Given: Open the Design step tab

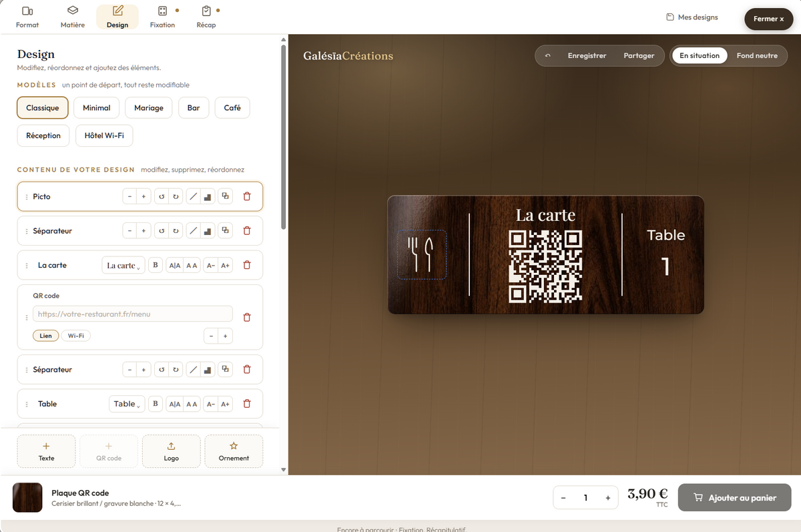Looking at the screenshot, I should [x=117, y=17].
